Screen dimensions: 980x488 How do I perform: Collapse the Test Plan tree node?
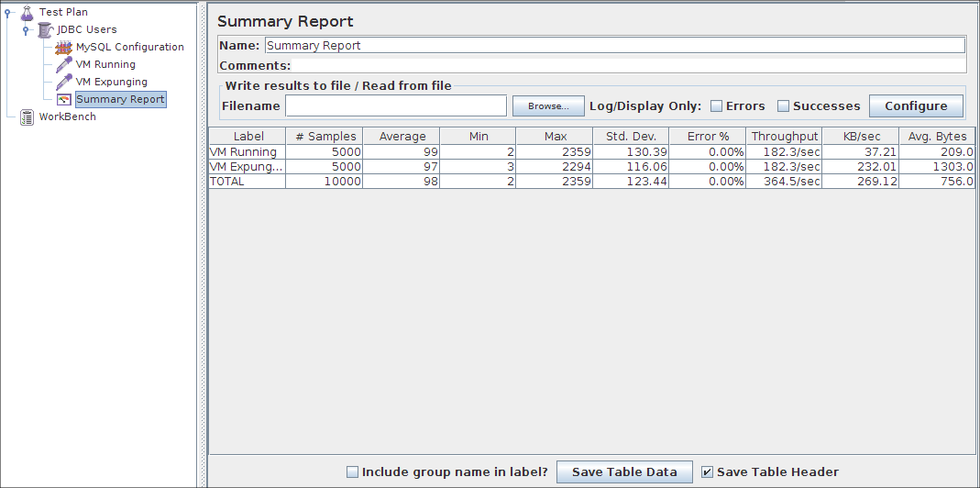[x=7, y=13]
